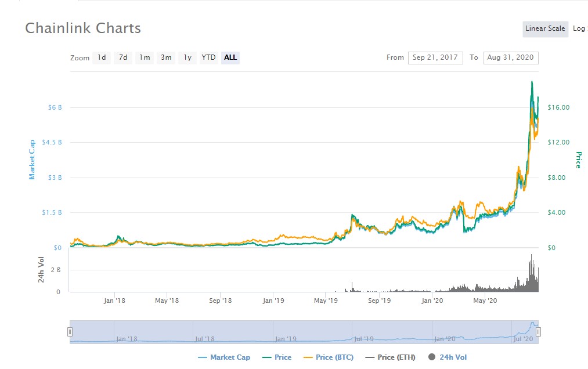Click the From date field
Screen dimensions: 588x369
[x=435, y=57]
